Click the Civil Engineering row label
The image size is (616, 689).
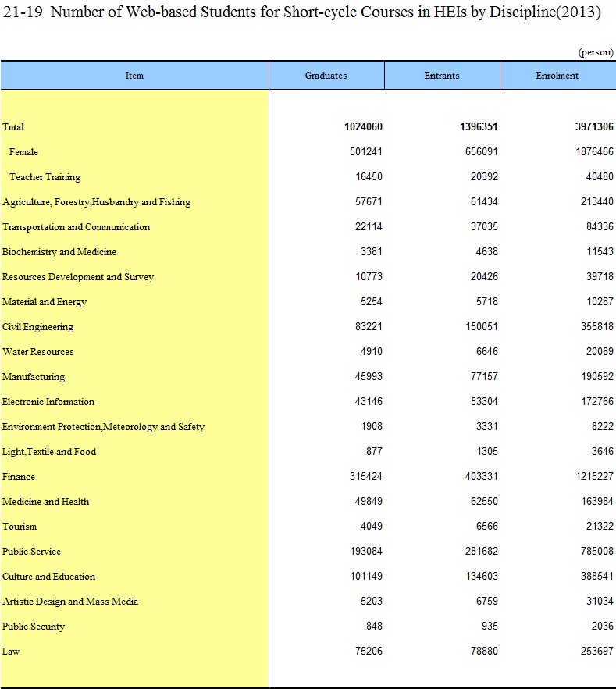pyautogui.click(x=37, y=328)
